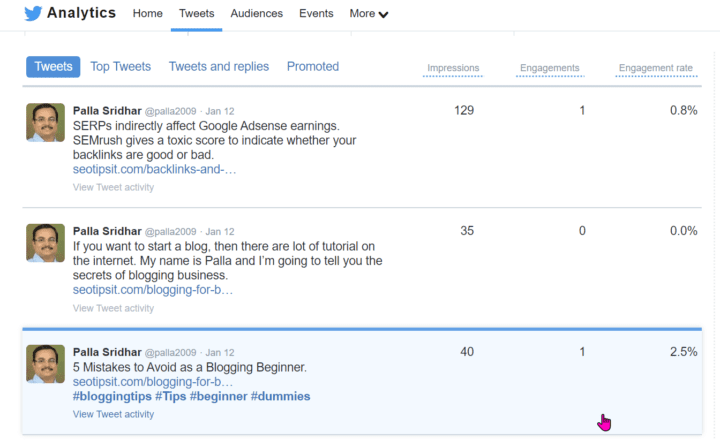Select the blue Tweets filter tab

click(x=53, y=67)
